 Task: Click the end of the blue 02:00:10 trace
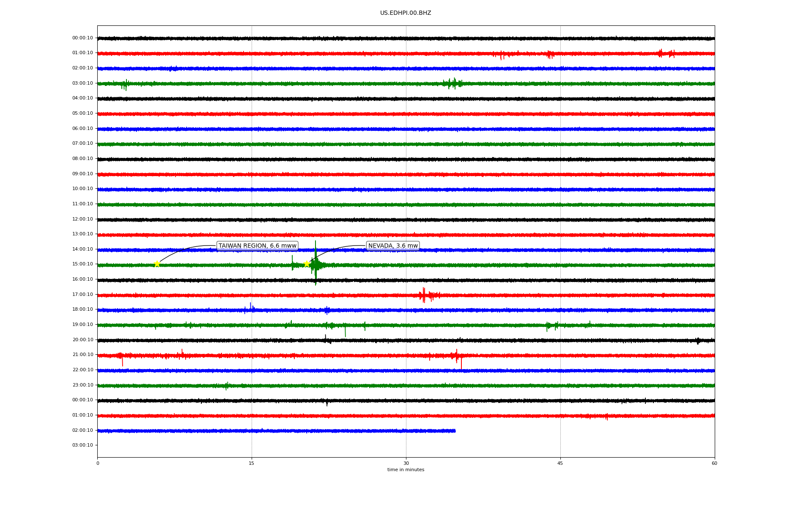[455, 431]
